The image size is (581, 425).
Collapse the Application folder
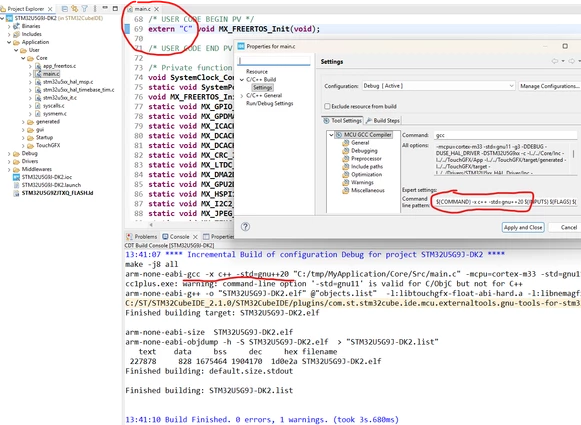(9, 42)
